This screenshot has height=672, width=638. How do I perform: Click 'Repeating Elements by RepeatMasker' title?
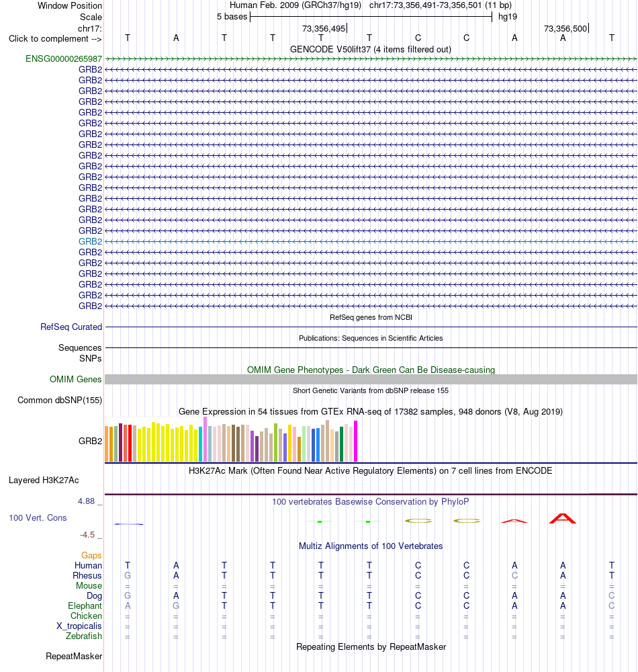(x=371, y=646)
